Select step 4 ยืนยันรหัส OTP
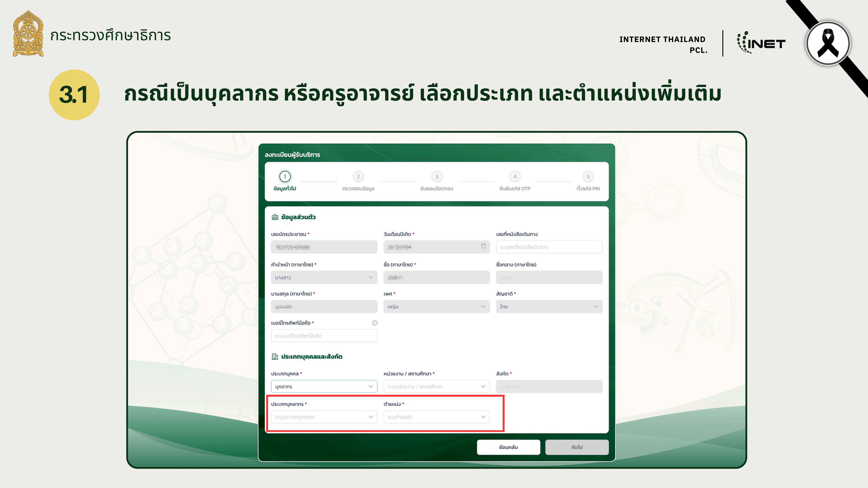Screen dimensions: 868x488 (515, 181)
